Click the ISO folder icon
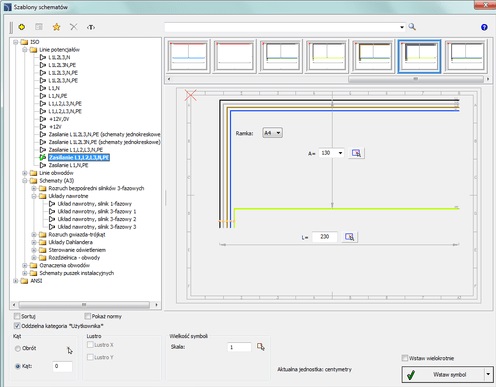496x387 pixels. click(24, 42)
